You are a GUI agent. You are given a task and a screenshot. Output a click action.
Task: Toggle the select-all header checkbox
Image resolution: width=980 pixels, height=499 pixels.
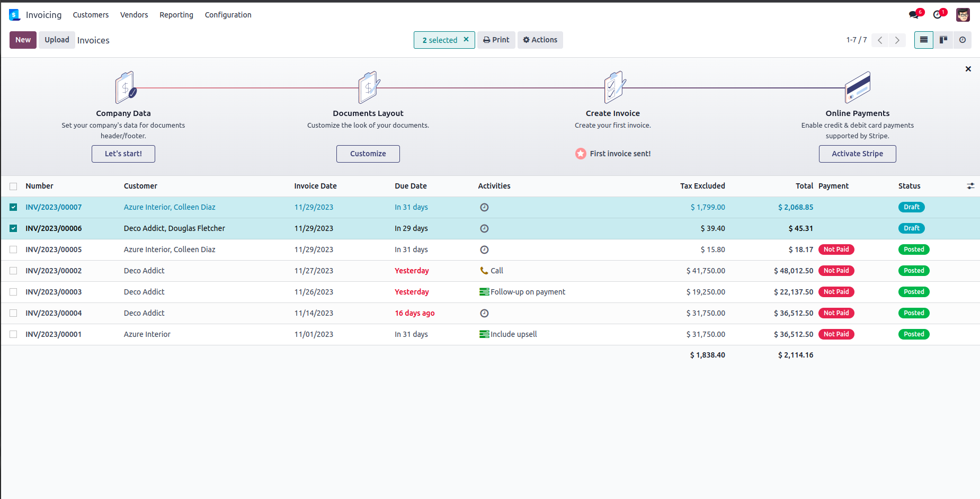[x=13, y=186]
